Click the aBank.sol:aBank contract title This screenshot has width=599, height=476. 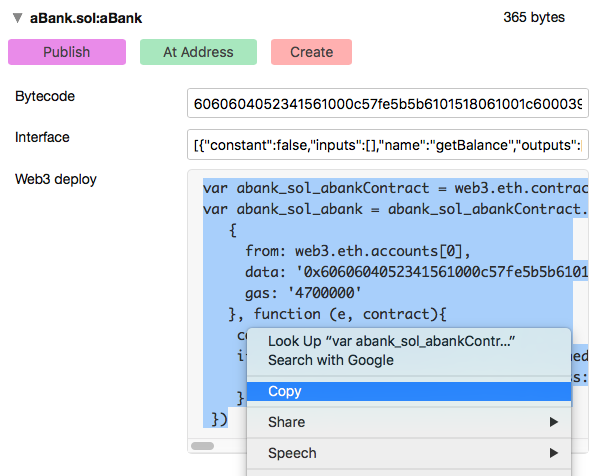86,18
